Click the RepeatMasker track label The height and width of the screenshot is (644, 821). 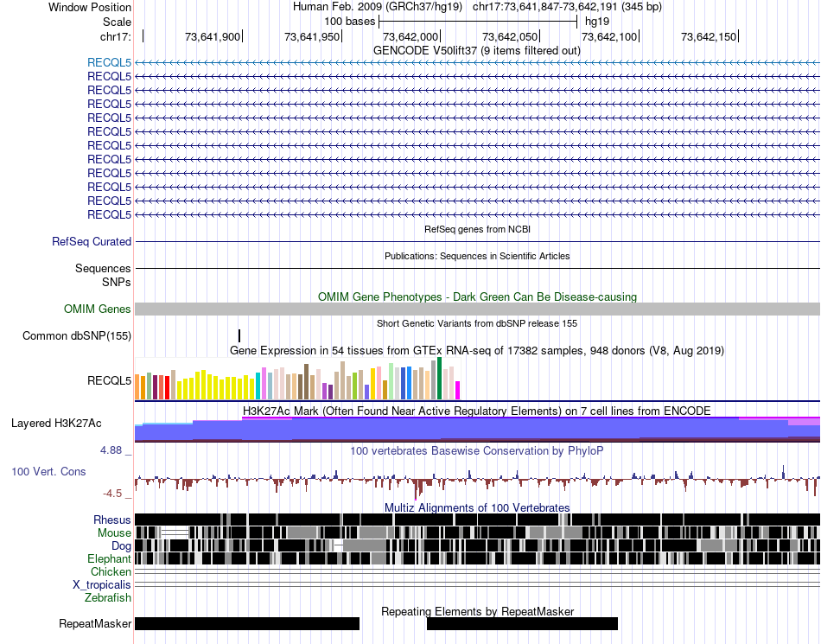click(x=95, y=623)
